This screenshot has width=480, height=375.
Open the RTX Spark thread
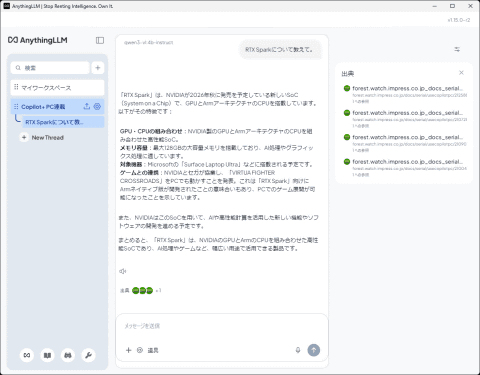tap(63, 122)
